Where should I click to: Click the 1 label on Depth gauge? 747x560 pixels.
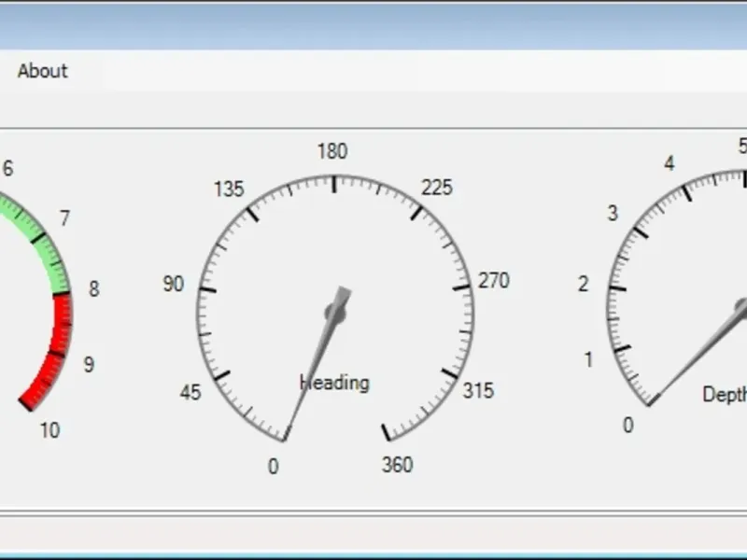coord(589,359)
